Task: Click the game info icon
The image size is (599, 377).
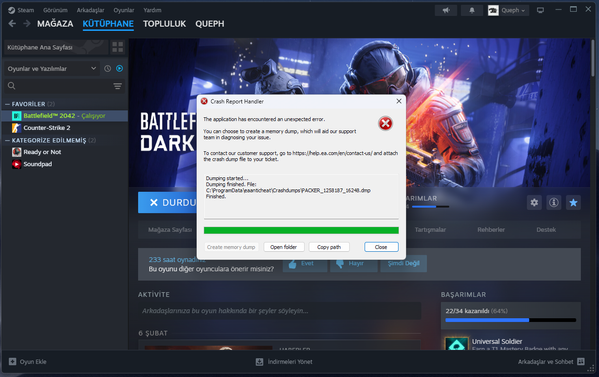Action: (x=554, y=202)
